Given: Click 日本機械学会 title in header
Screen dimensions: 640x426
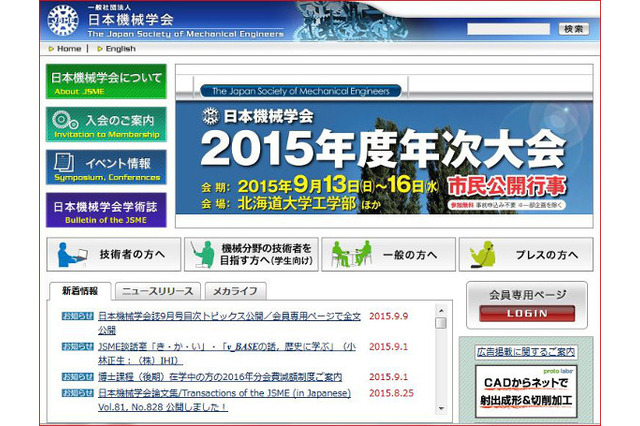Looking at the screenshot, I should click(x=131, y=19).
